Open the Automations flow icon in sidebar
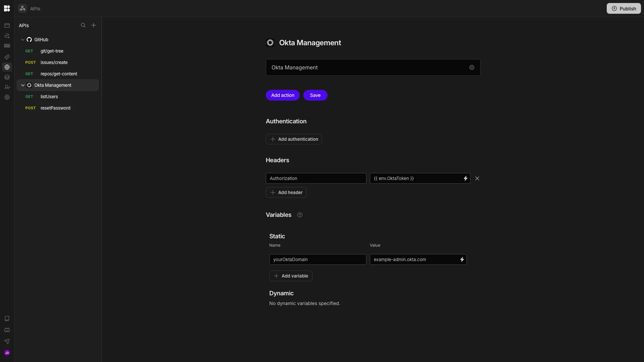This screenshot has height=362, width=644. [7, 36]
